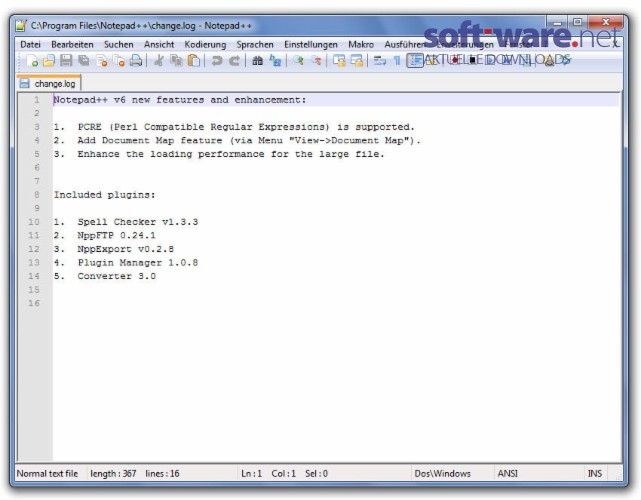Open the Ausführen menu
The image size is (641, 500).
(x=404, y=44)
